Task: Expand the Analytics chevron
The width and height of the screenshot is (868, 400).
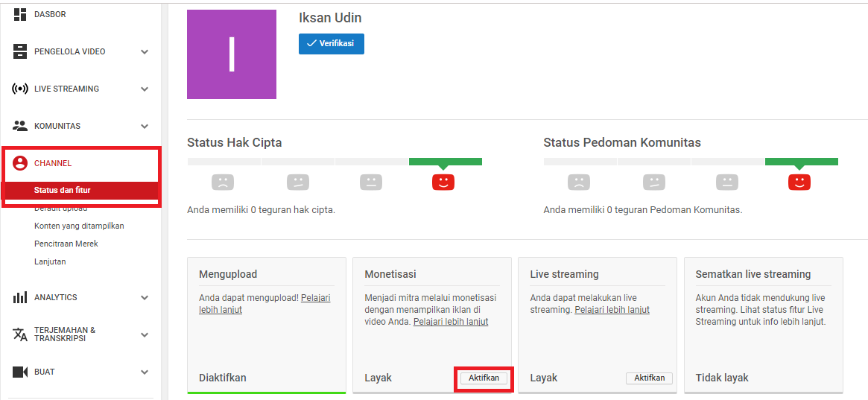Action: pyautogui.click(x=145, y=298)
